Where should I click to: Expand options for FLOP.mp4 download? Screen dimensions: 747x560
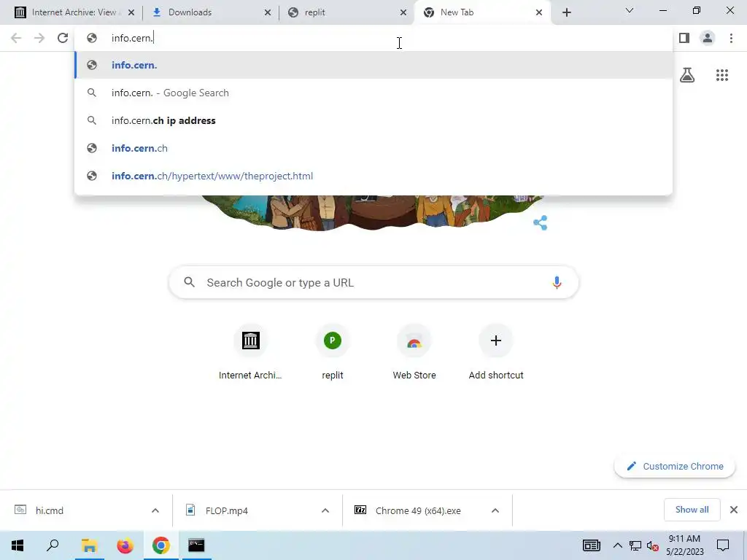tap(325, 510)
